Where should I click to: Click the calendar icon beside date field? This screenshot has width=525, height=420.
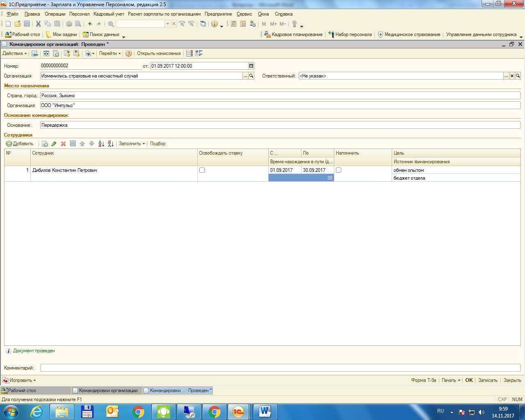click(x=251, y=66)
